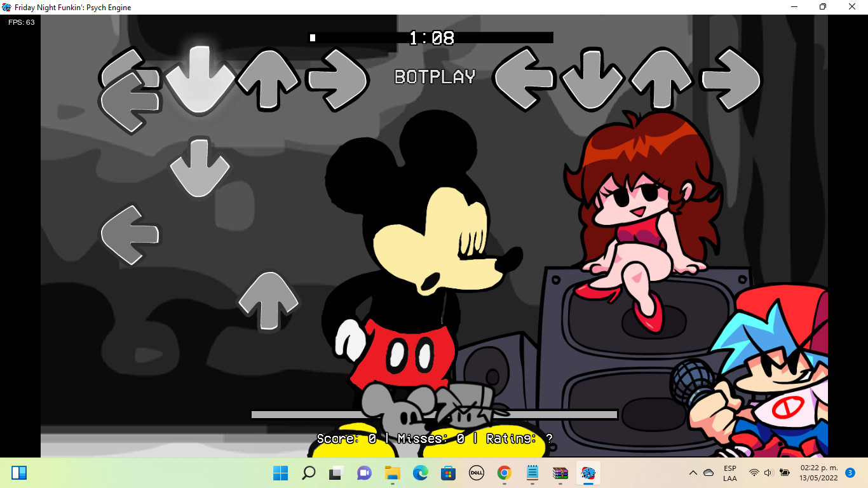The image size is (868, 488).
Task: Close the Psych Engine window
Action: 853,7
